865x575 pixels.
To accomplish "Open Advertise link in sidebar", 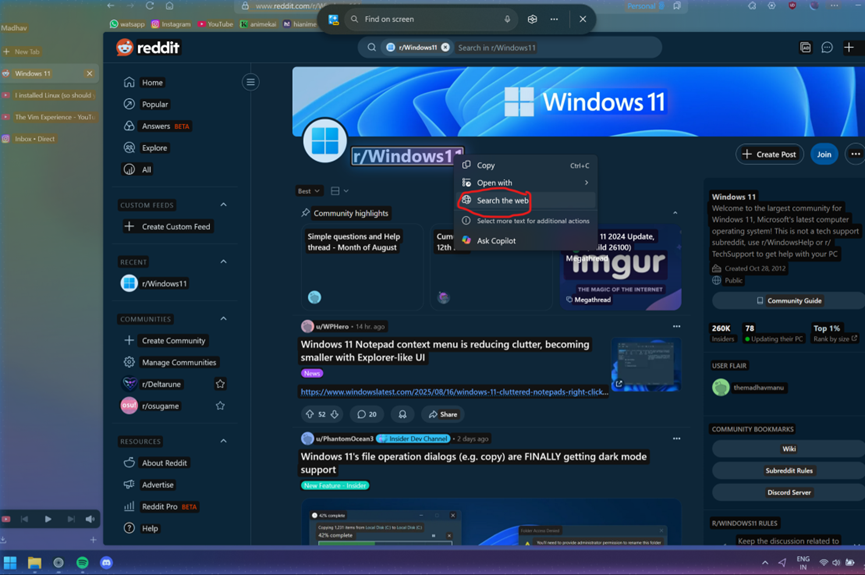I will 149,485.
